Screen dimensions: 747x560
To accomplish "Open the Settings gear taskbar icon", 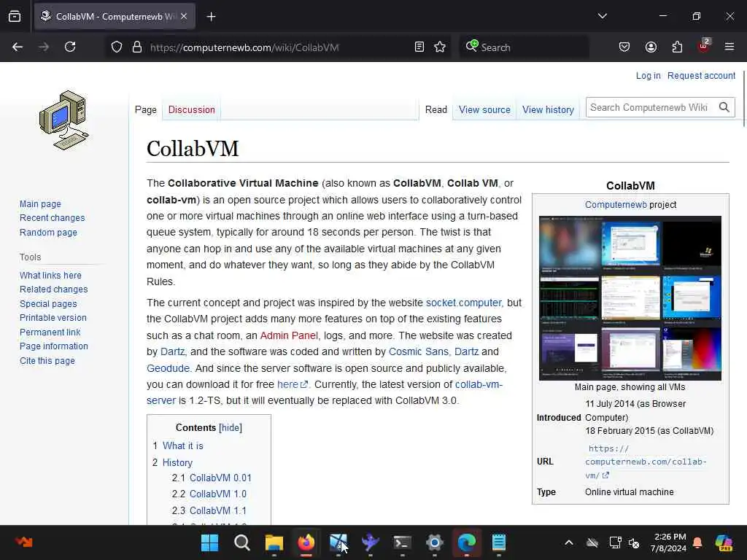I will tap(435, 542).
